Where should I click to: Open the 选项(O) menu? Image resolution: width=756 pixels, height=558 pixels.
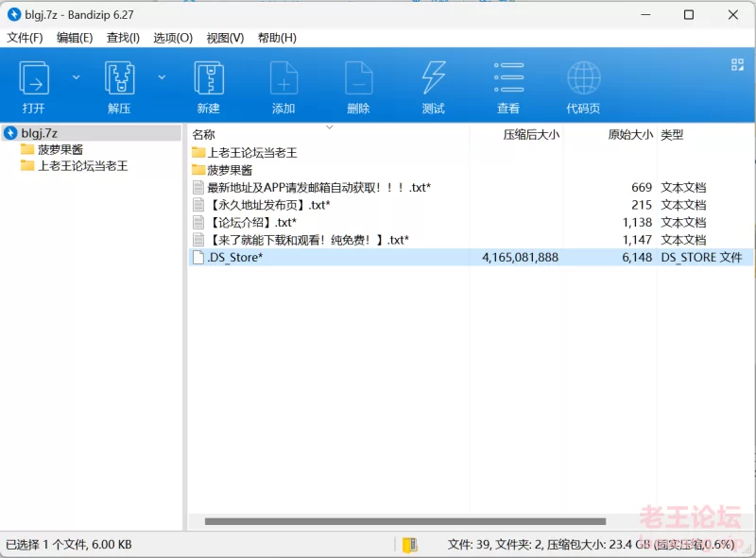173,38
